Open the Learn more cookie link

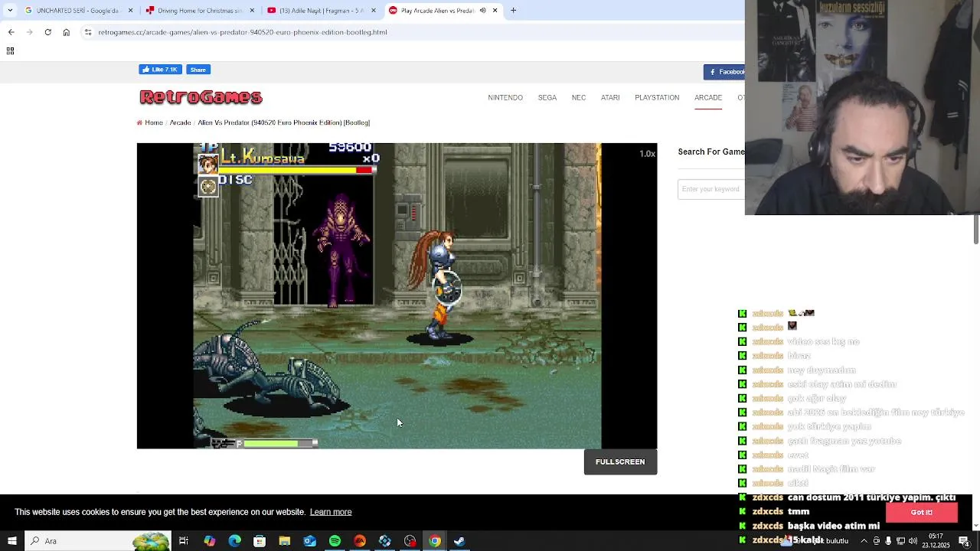(331, 512)
